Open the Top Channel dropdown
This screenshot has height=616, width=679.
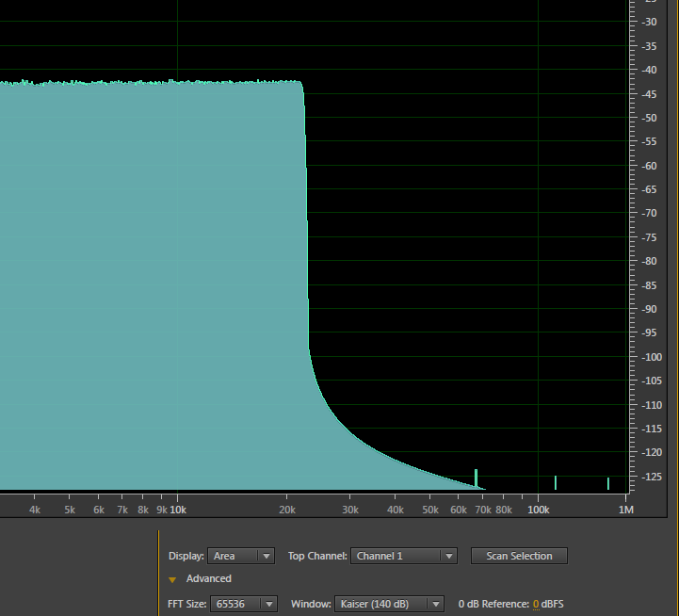[x=404, y=556]
